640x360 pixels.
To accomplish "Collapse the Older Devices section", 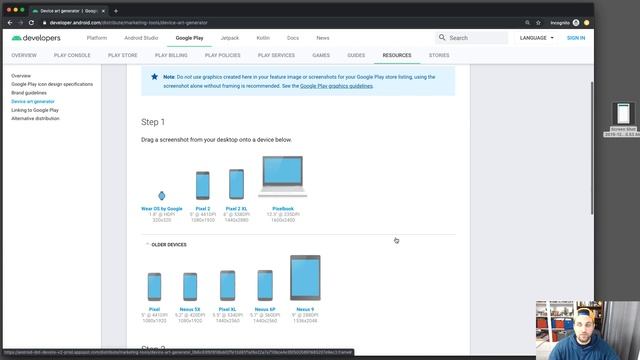I will 166,244.
